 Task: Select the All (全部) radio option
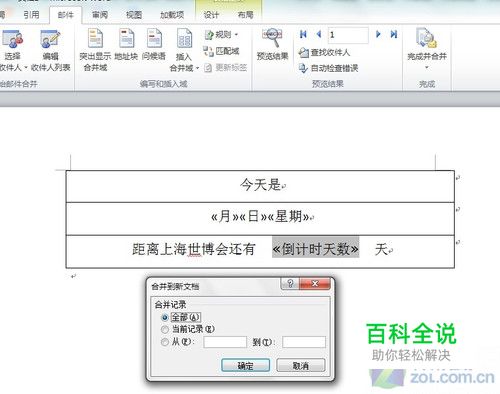click(164, 317)
